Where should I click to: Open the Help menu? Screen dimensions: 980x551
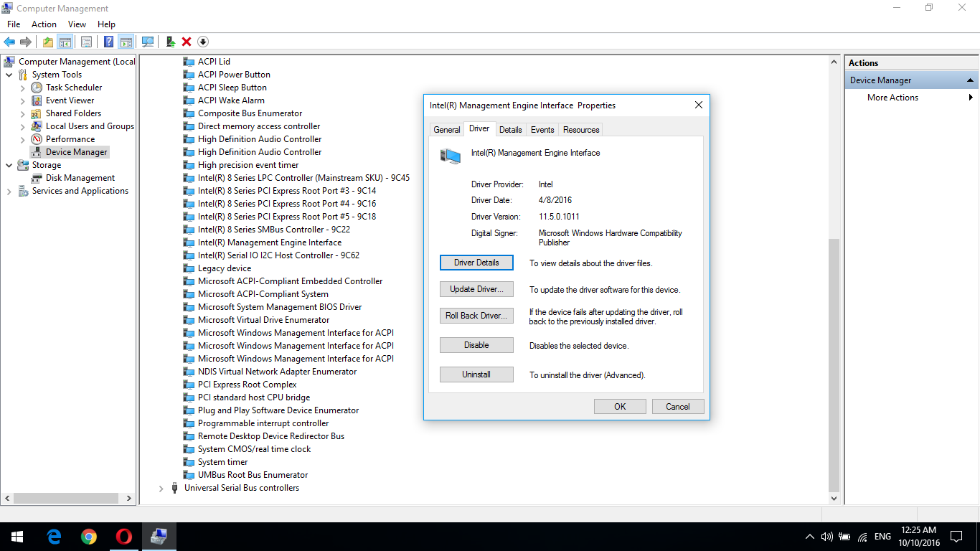point(106,24)
